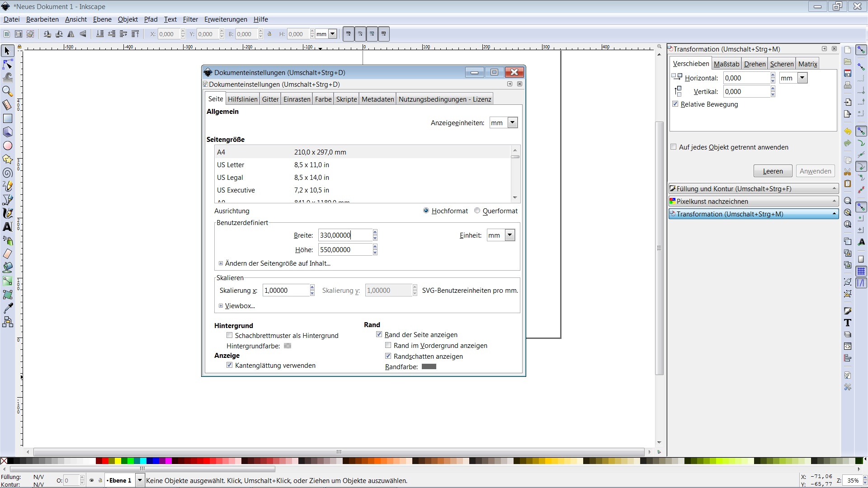Click the Leeren button

point(773,171)
